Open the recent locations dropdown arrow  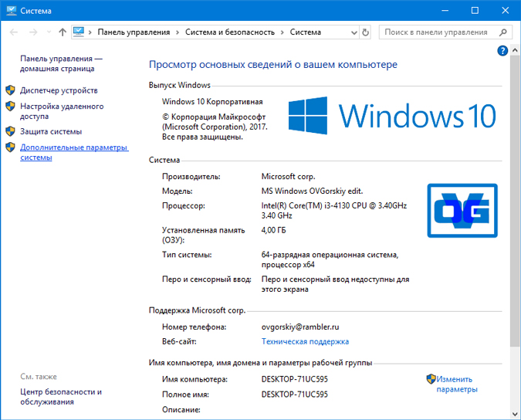coord(48,32)
